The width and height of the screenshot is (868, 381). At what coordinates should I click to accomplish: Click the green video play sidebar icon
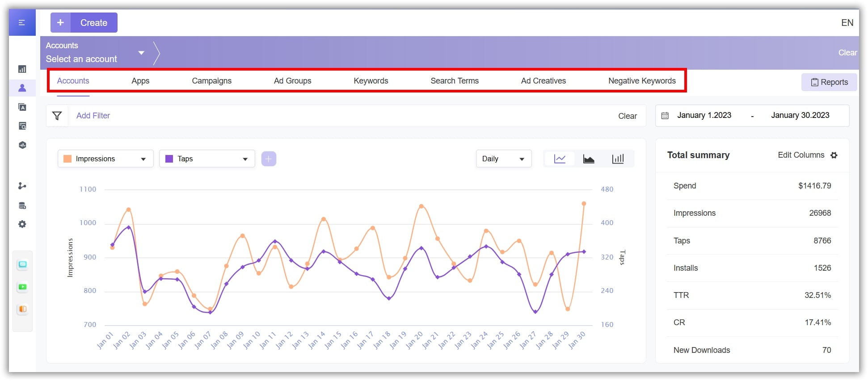click(22, 287)
